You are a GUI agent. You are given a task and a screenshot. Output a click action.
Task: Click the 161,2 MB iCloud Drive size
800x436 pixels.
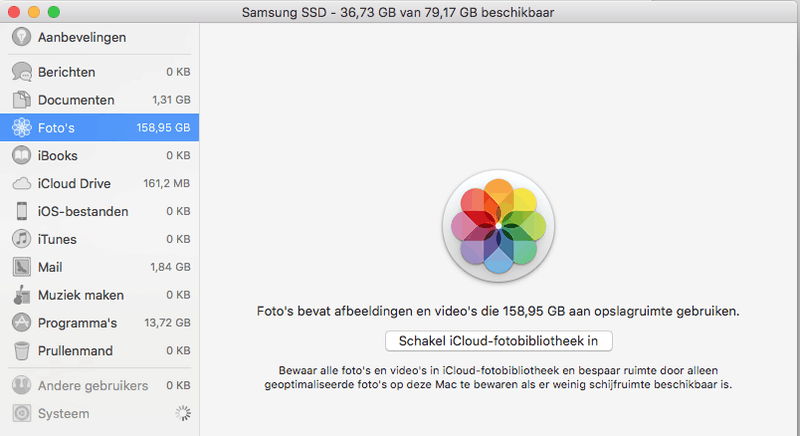[x=166, y=183]
